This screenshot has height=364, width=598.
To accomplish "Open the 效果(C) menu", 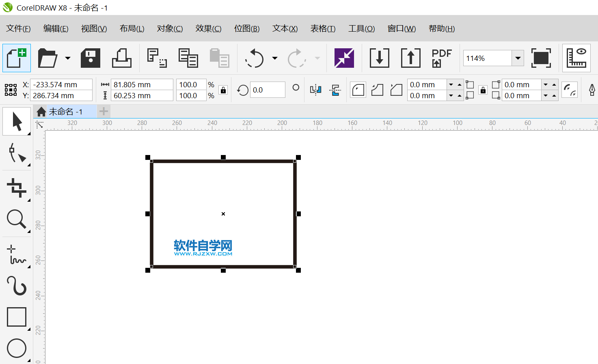I will (208, 28).
